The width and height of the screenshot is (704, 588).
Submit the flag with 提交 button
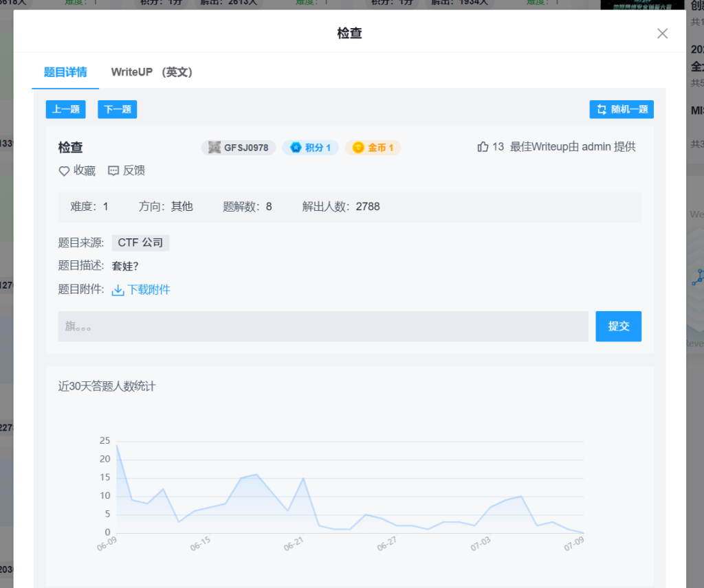click(x=618, y=326)
